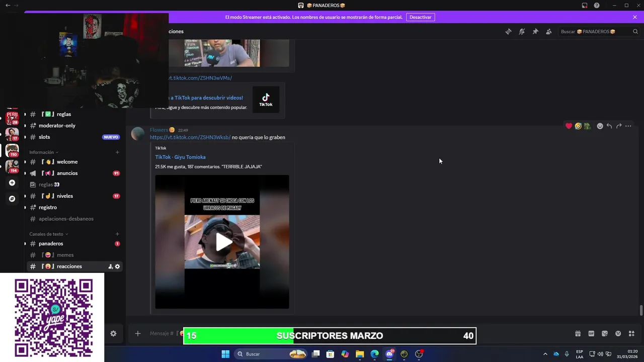Collapse Canales de texto category
The image size is (644, 362).
pyautogui.click(x=49, y=234)
